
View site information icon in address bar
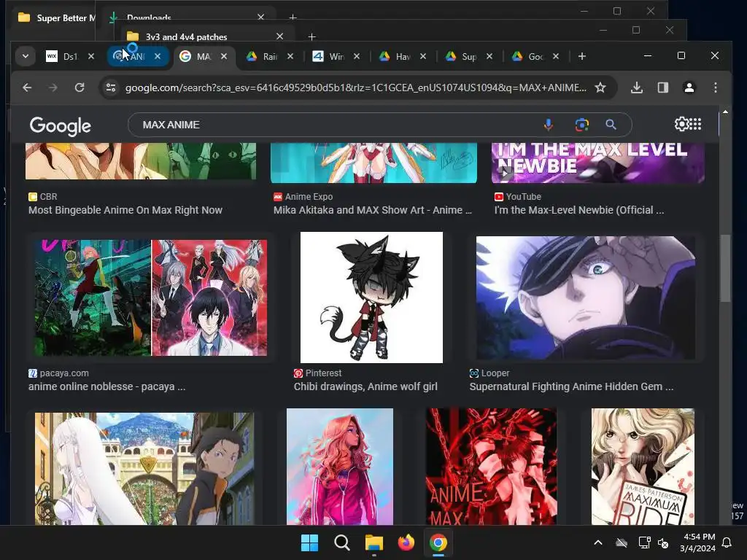(x=111, y=87)
